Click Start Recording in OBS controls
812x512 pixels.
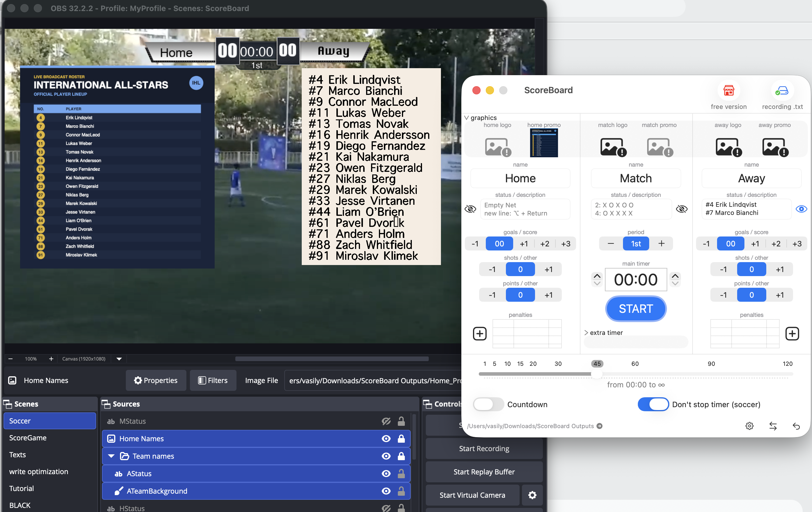(484, 448)
